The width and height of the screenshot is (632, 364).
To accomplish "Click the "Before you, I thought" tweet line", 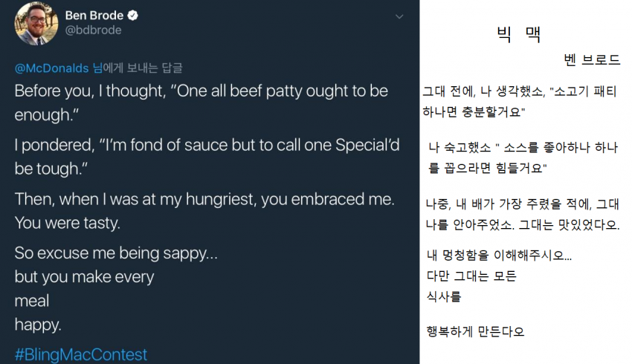I will coord(201,91).
